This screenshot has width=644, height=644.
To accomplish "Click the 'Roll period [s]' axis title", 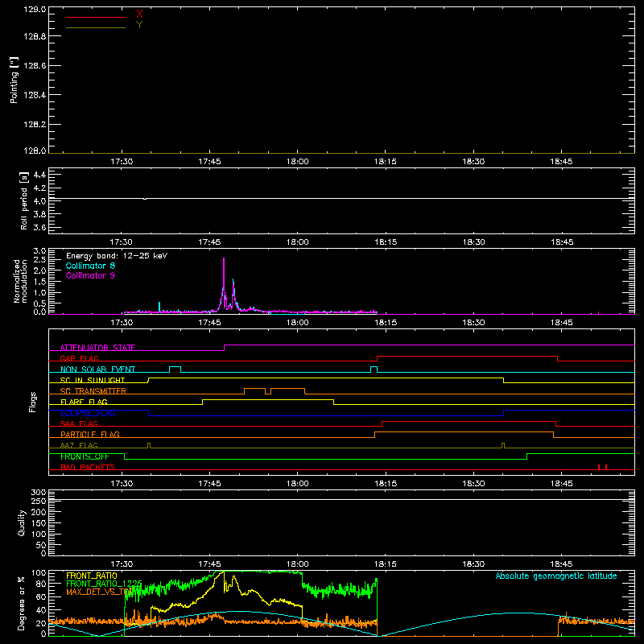I will [24, 200].
